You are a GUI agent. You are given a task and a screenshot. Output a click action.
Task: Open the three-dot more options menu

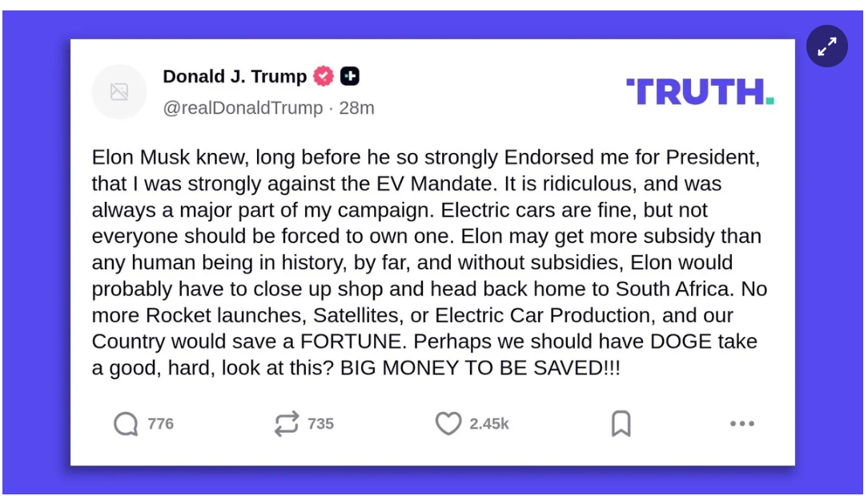(x=742, y=424)
